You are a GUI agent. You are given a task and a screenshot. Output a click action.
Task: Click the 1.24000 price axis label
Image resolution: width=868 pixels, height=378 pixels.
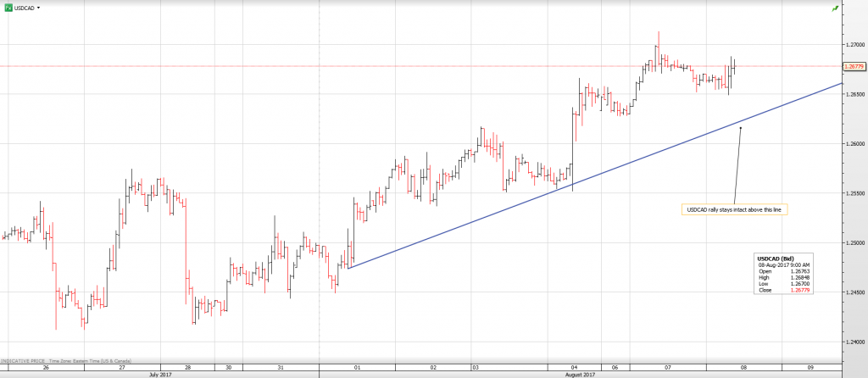[x=854, y=342]
